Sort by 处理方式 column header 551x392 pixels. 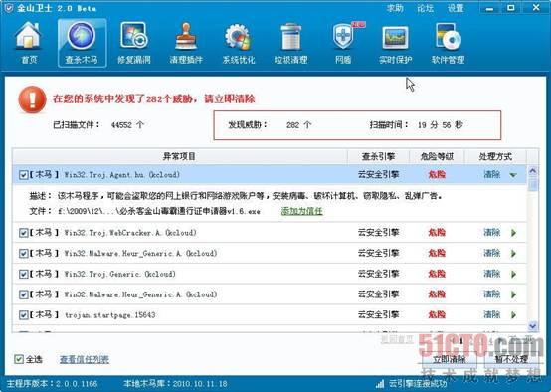(x=495, y=156)
